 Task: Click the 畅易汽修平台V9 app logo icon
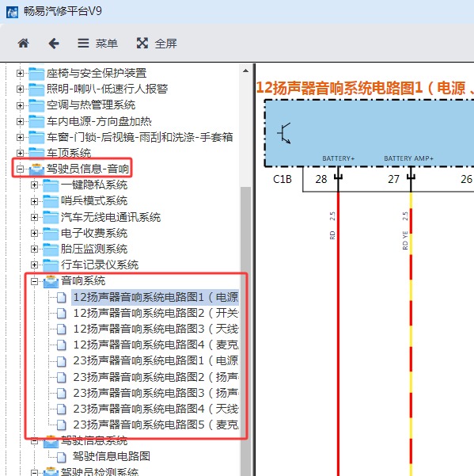(x=12, y=12)
